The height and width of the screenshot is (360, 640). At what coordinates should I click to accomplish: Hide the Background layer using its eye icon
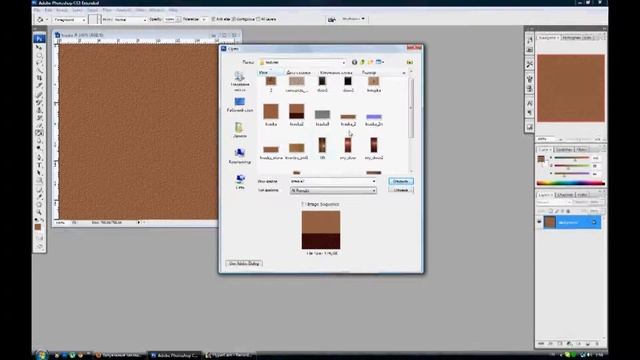click(539, 222)
